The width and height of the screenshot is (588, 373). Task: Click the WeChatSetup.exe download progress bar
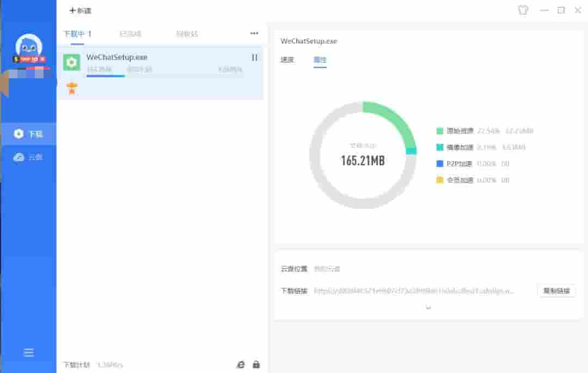click(165, 76)
